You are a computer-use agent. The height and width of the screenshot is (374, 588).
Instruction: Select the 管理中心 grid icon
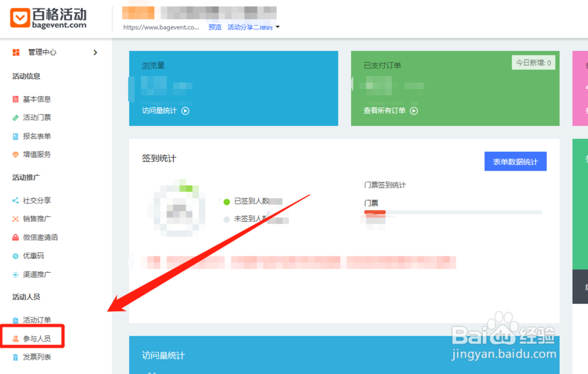pos(15,52)
